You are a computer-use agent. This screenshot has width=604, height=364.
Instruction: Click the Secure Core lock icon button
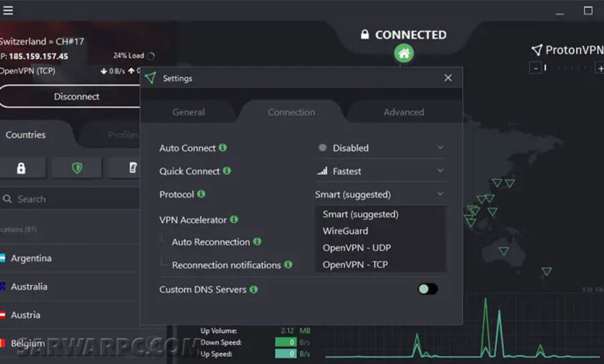(x=22, y=168)
